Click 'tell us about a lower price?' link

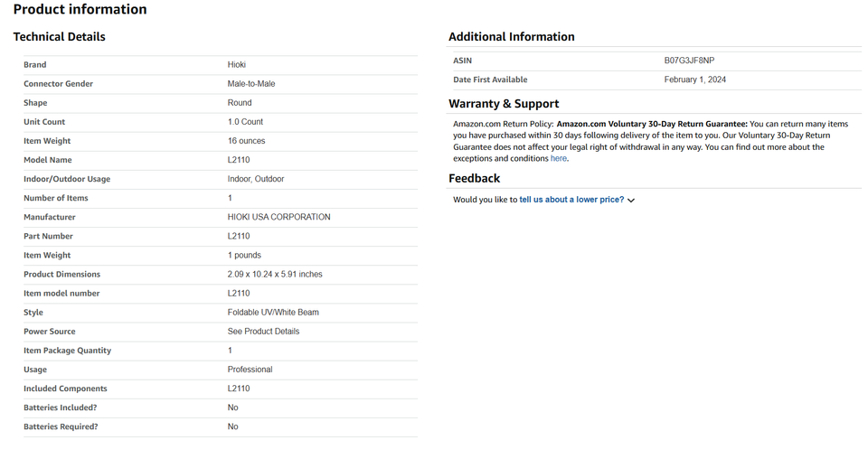(x=571, y=200)
